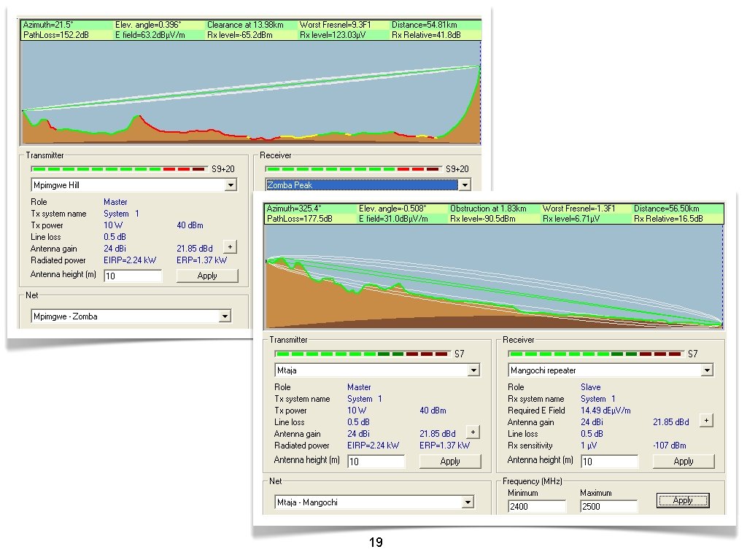The width and height of the screenshot is (747, 560).
Task: Click the plus button beside Mtaja antenna gain
Action: click(x=473, y=432)
